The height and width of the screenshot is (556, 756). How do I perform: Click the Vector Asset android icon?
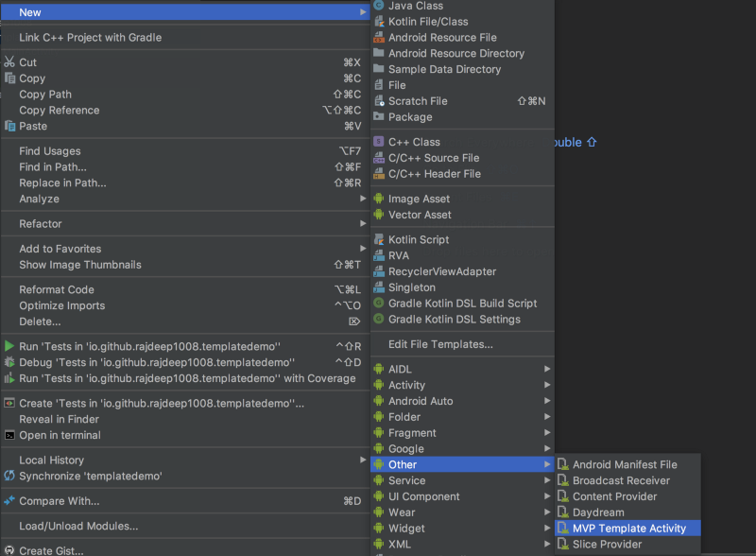379,215
